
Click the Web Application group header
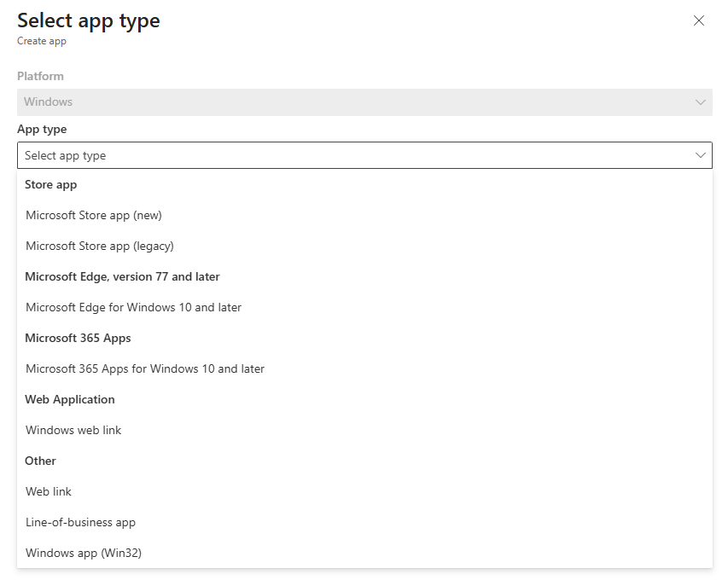point(70,399)
